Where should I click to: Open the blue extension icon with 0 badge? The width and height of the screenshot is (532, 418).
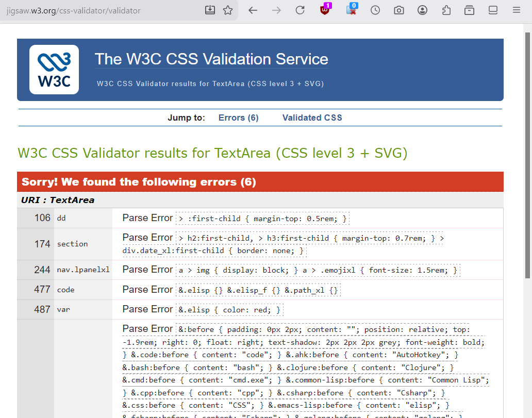tap(352, 9)
